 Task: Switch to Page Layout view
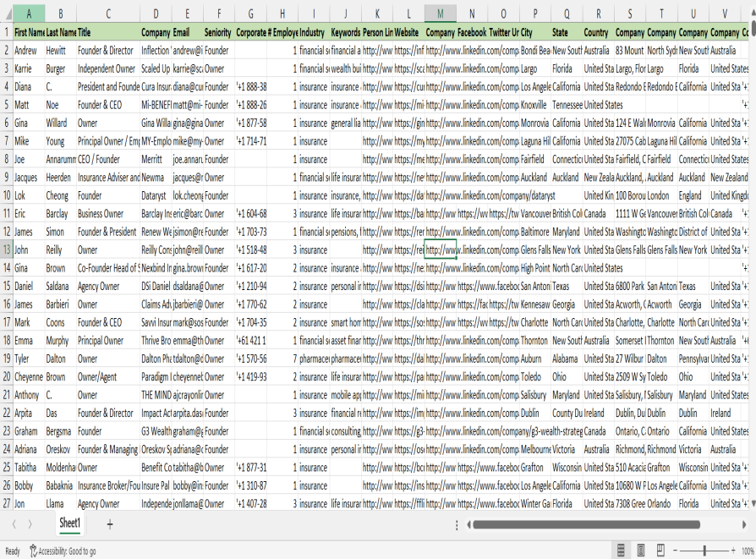640,551
